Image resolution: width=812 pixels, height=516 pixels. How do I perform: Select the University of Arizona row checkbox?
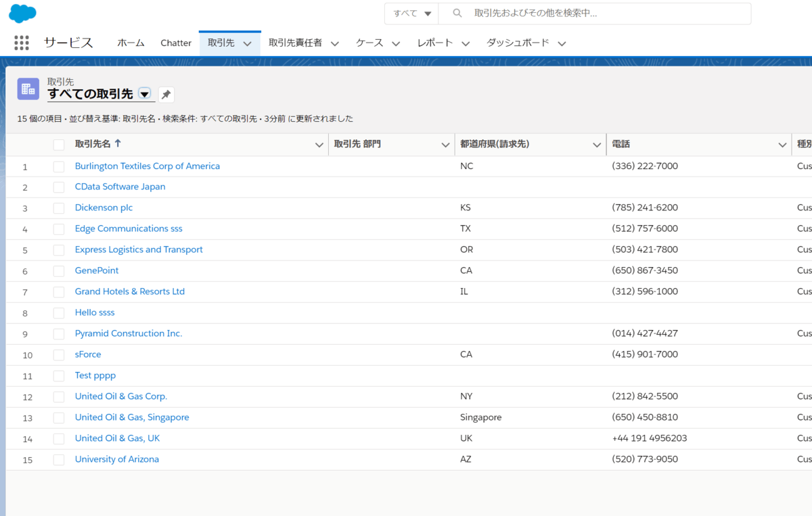pos(59,460)
